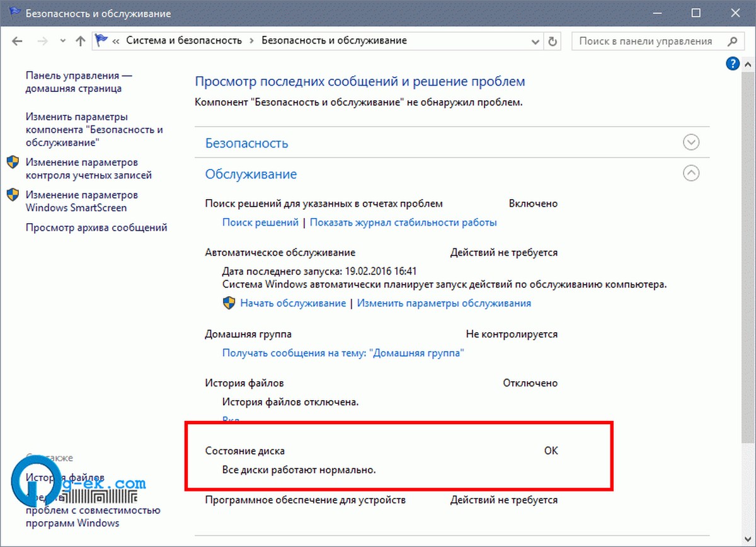Click the Обслуживание section heading
756x547 pixels.
(x=251, y=174)
